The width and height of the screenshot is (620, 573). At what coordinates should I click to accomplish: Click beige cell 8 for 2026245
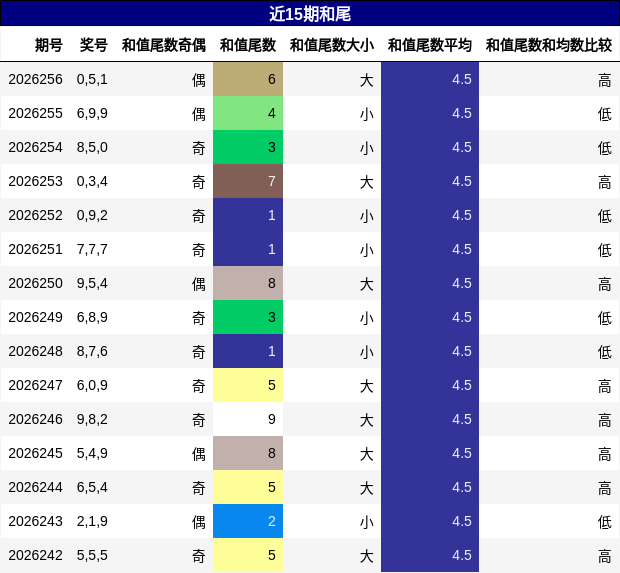(x=248, y=453)
